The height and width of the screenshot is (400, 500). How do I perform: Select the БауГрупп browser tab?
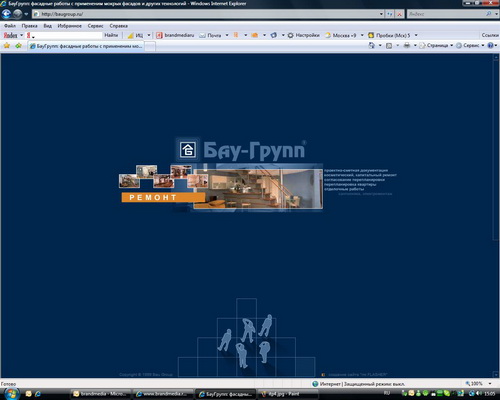tap(86, 46)
